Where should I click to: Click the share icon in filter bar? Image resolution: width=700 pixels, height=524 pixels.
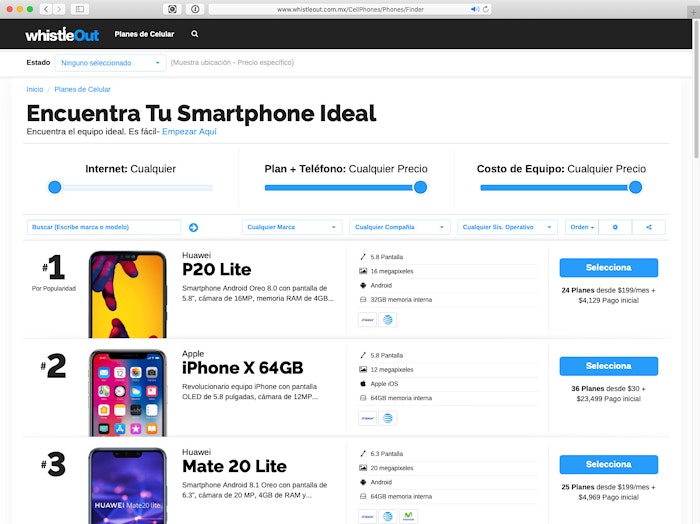[x=649, y=227]
